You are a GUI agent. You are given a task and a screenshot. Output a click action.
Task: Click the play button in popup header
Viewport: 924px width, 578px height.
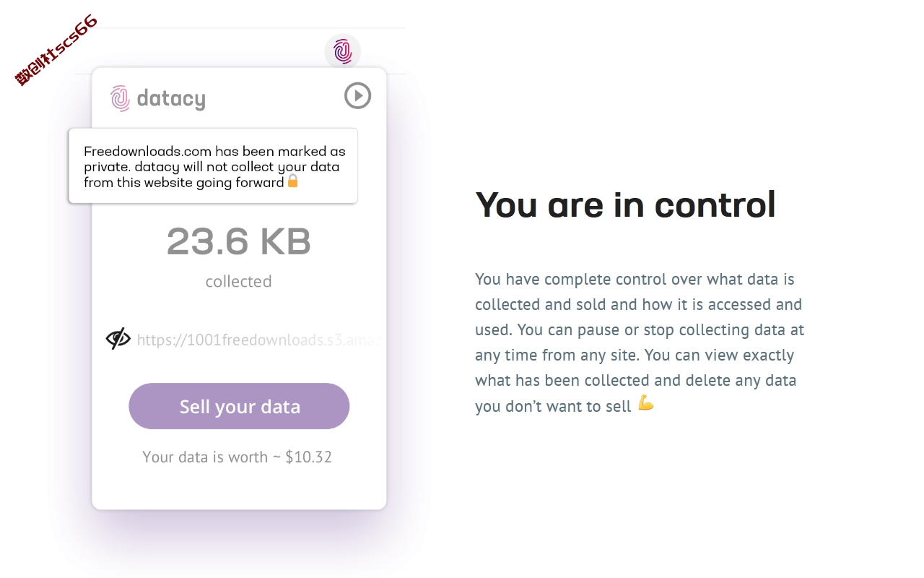(x=358, y=95)
